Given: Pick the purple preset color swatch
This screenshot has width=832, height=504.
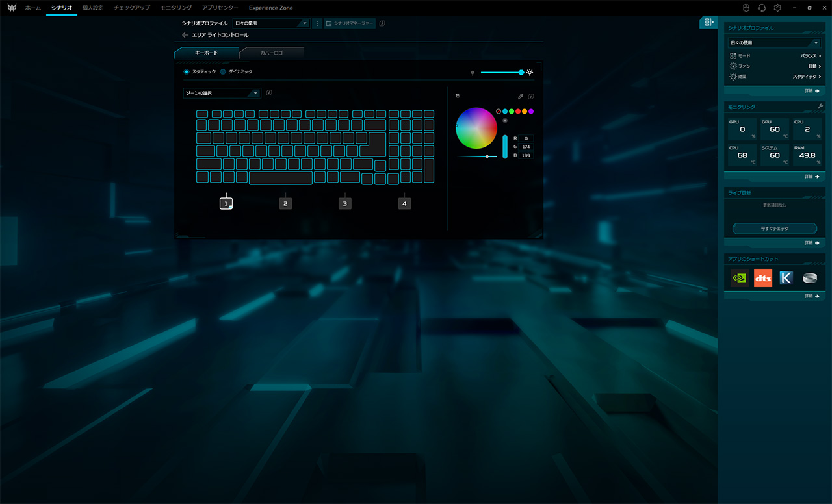Looking at the screenshot, I should [x=531, y=112].
